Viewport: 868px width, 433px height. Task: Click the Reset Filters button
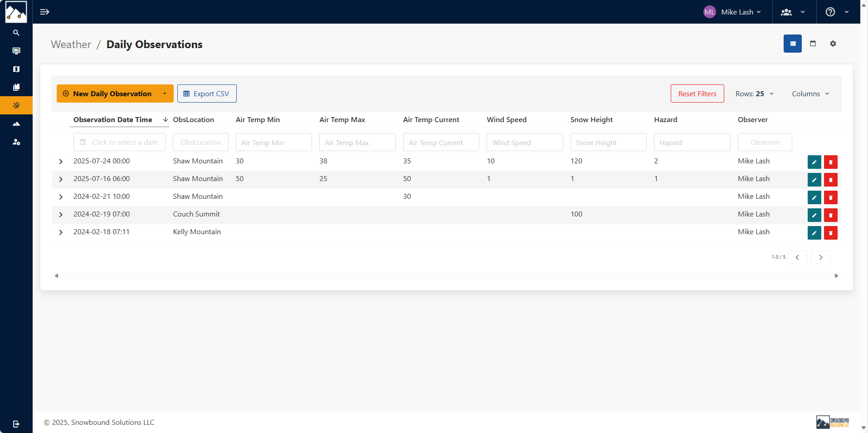click(x=697, y=93)
